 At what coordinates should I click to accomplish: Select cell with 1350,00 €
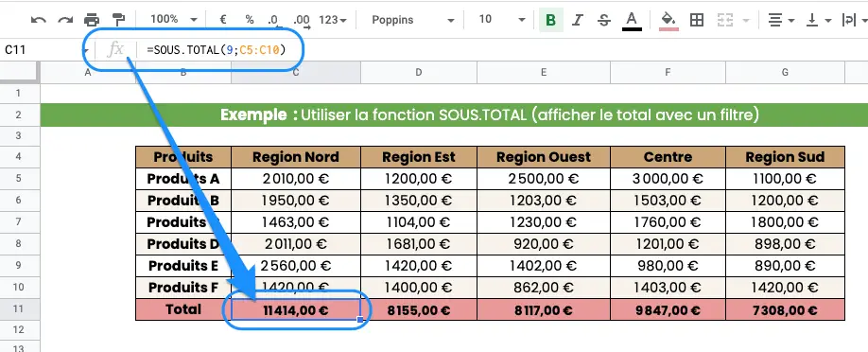tap(419, 200)
